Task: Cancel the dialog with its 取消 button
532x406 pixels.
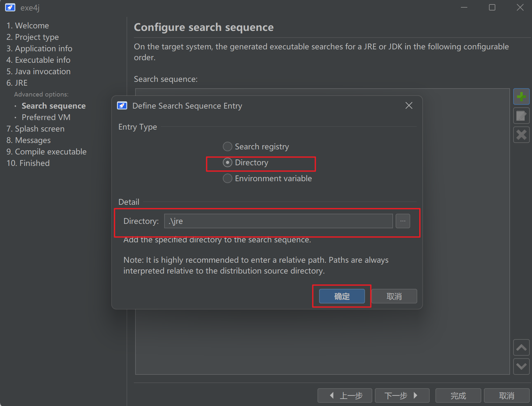Action: (394, 296)
